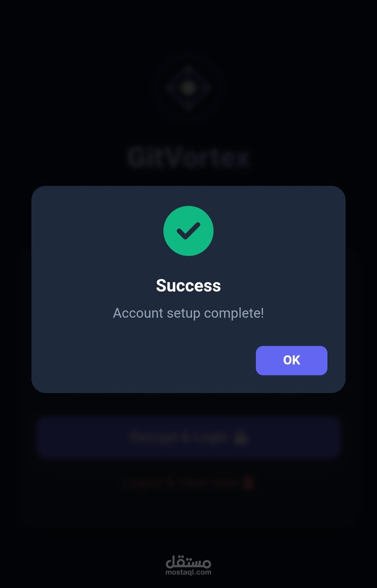Click the lock icon on blurred login button
Image resolution: width=377 pixels, height=588 pixels.
tap(241, 437)
